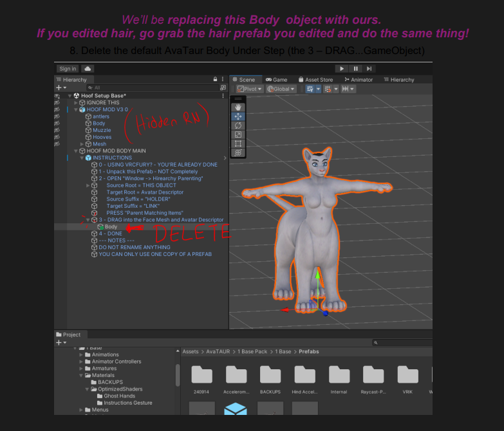Click the Step frame button
The image size is (504, 431).
(369, 69)
